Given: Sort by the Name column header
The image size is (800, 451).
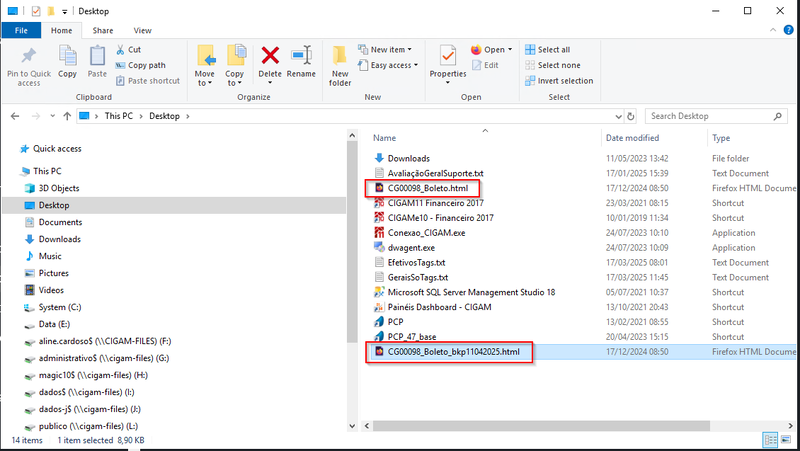Looking at the screenshot, I should click(384, 138).
